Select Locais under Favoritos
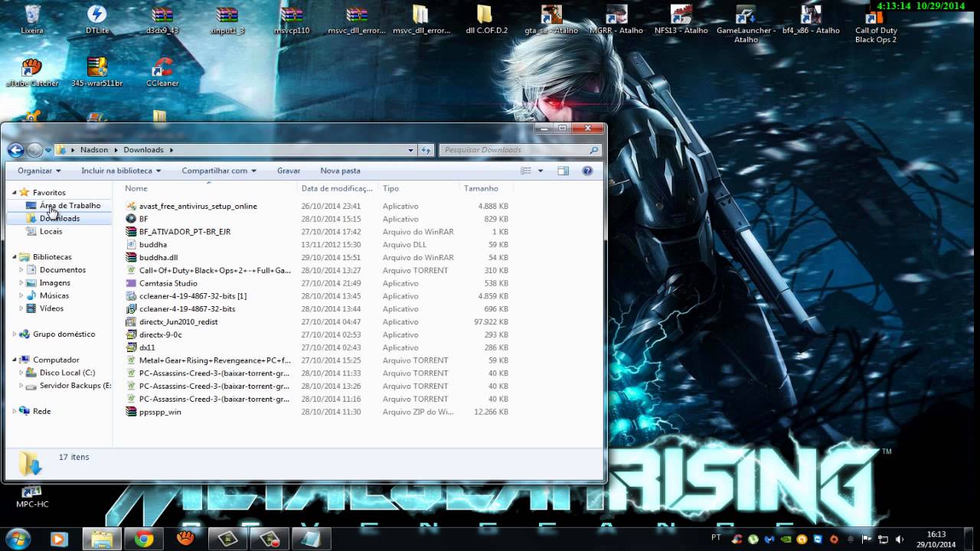Viewport: 980px width, 551px height. click(51, 231)
